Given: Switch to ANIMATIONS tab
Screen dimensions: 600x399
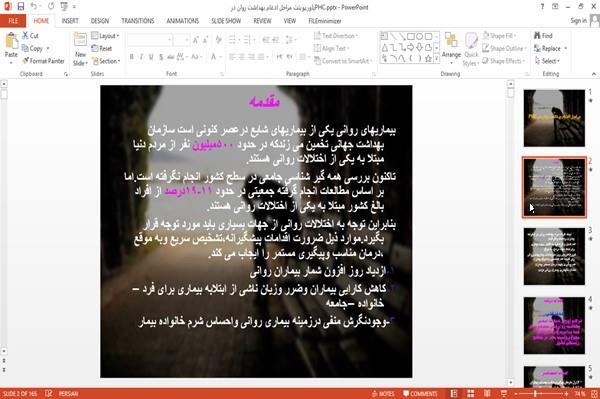Looking at the screenshot, I should tap(183, 21).
